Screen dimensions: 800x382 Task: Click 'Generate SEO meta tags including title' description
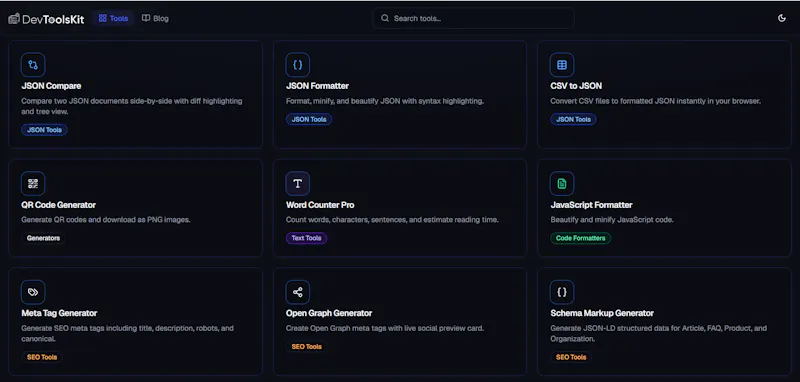[128, 334]
